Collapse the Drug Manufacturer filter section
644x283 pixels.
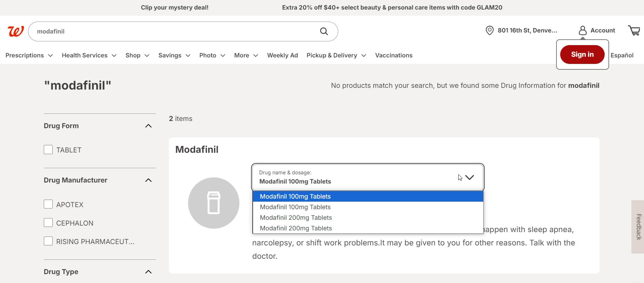pos(148,180)
